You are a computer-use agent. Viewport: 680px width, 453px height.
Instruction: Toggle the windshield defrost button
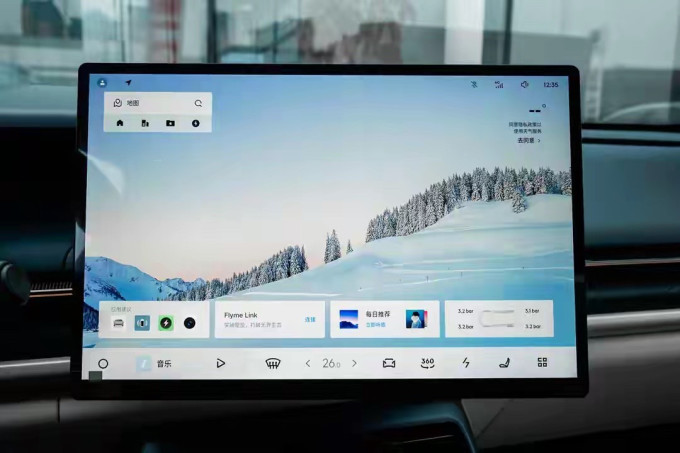(x=273, y=363)
